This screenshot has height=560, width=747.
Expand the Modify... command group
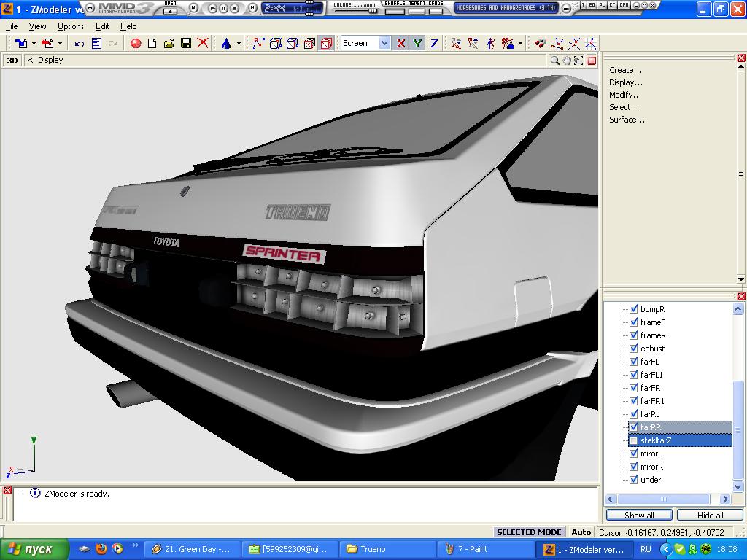625,95
